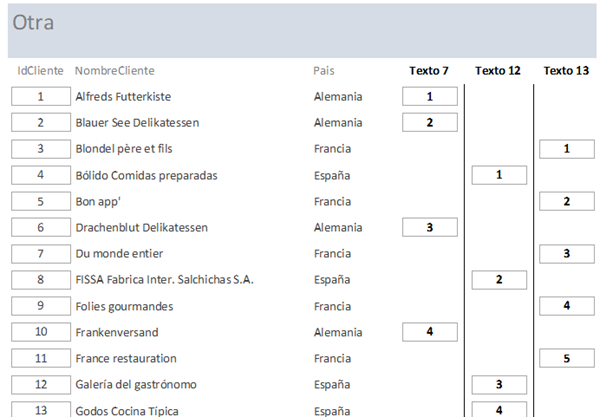
Task: Select Francia on the Du monde entier row
Action: [x=332, y=253]
